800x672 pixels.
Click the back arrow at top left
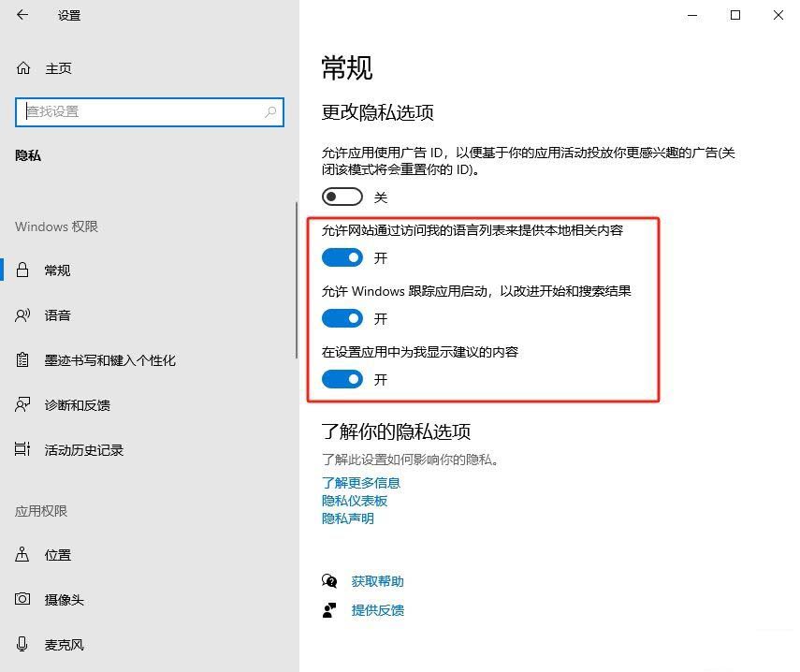tap(21, 15)
